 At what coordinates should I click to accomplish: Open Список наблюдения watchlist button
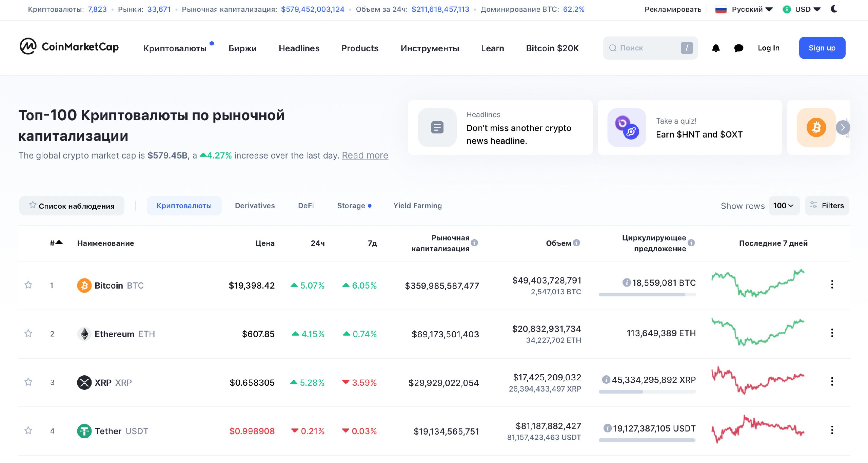click(x=72, y=206)
